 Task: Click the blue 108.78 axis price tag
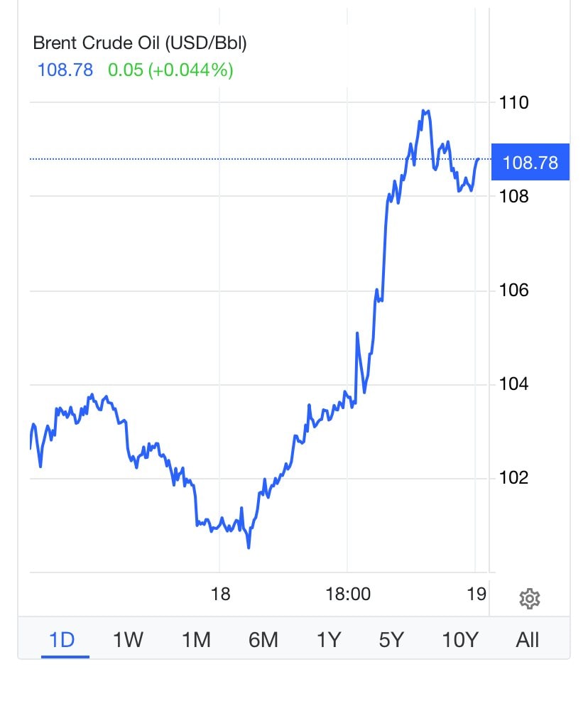pyautogui.click(x=530, y=163)
